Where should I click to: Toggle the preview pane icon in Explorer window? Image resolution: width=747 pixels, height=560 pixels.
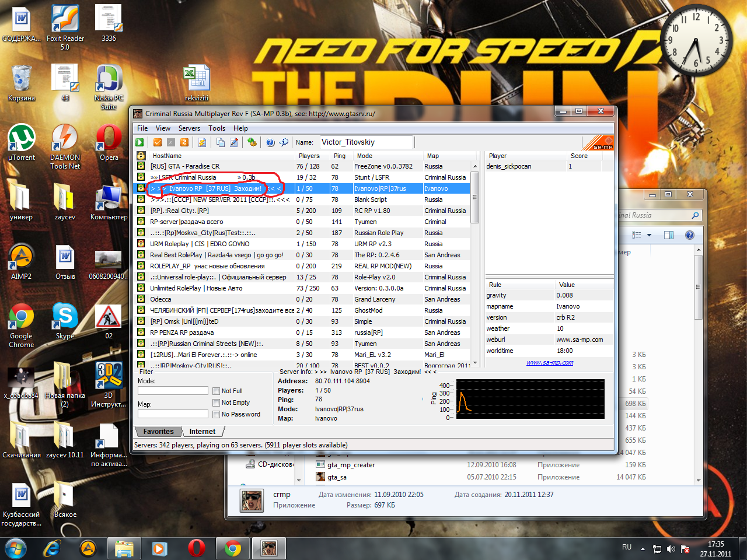coord(669,235)
